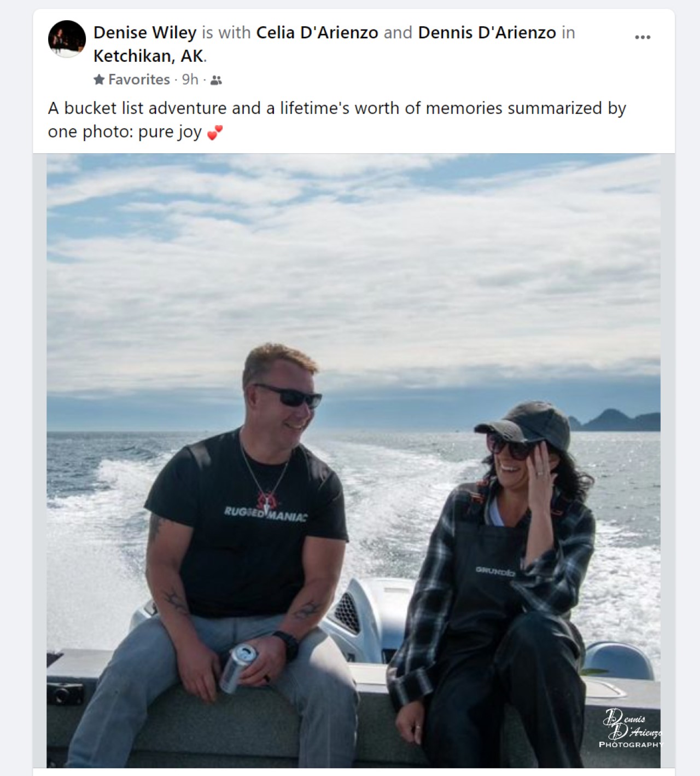Image resolution: width=700 pixels, height=776 pixels.
Task: Click the friends audience icon
Action: 217,80
